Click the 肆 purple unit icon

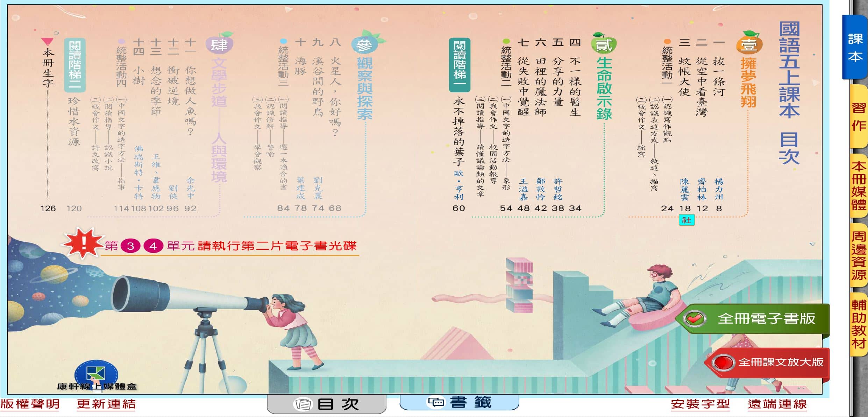220,43
